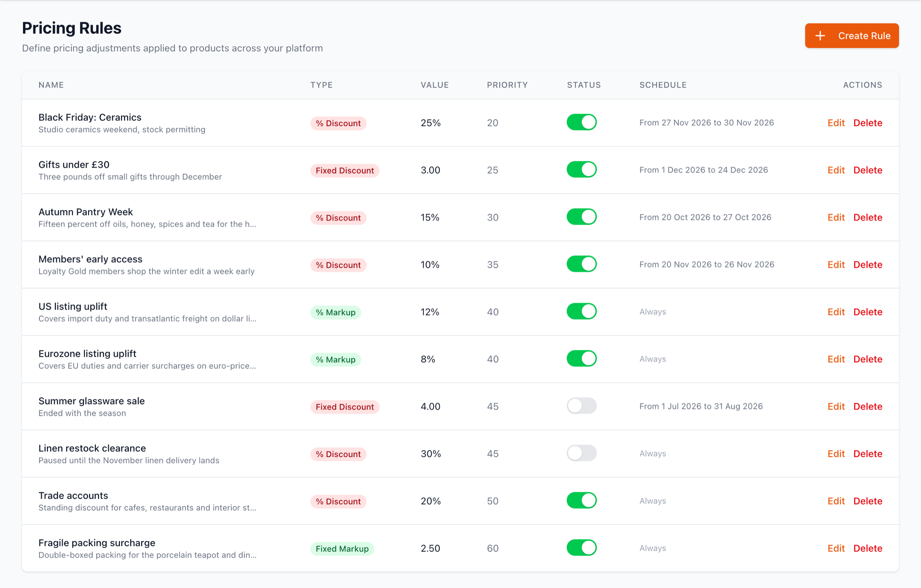Screen dimensions: 921x588
Task: Click the Create Rule button
Action: [x=852, y=36]
